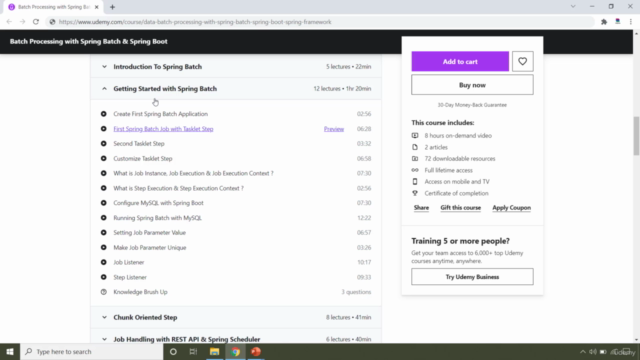Reload the page with refresh icon
The image size is (640, 360).
coord(36,22)
